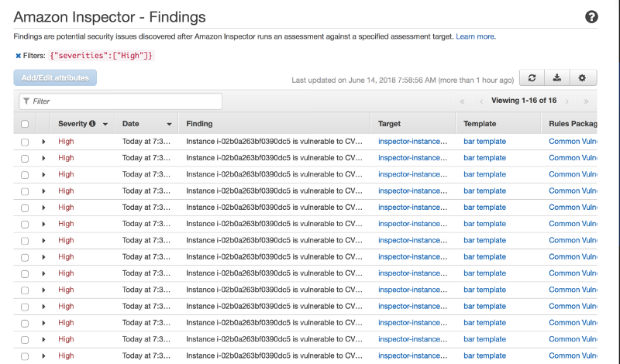Check the fifth finding row's checkbox
This screenshot has height=364, width=620.
point(25,208)
